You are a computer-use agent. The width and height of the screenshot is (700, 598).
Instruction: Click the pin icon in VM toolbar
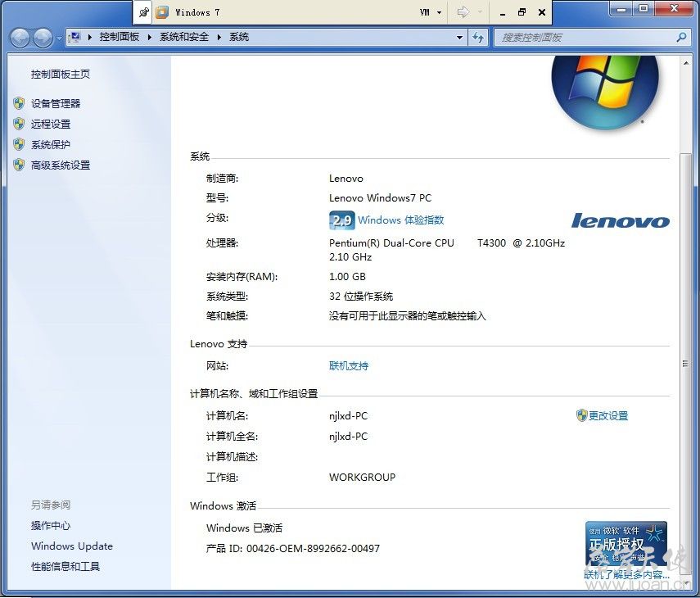coord(144,12)
